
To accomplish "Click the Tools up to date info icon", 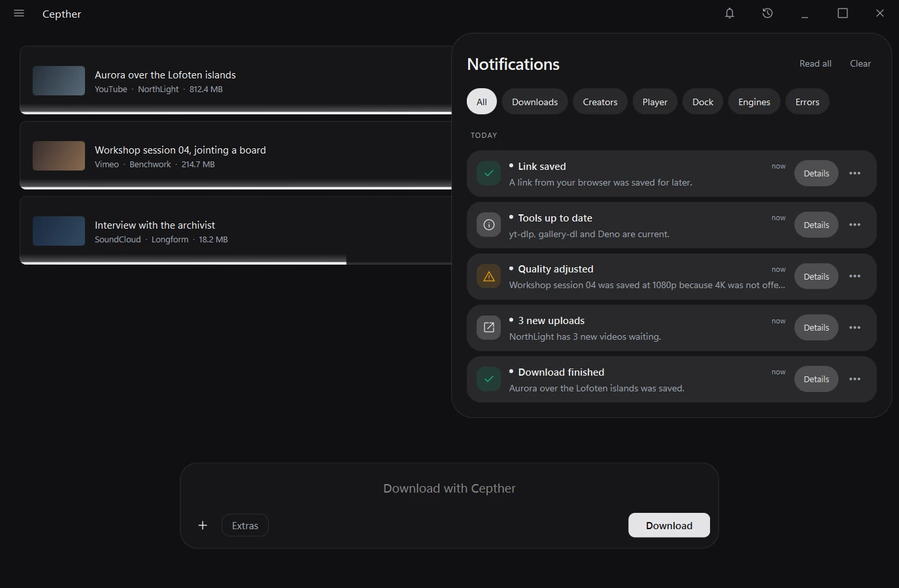I will [x=488, y=225].
